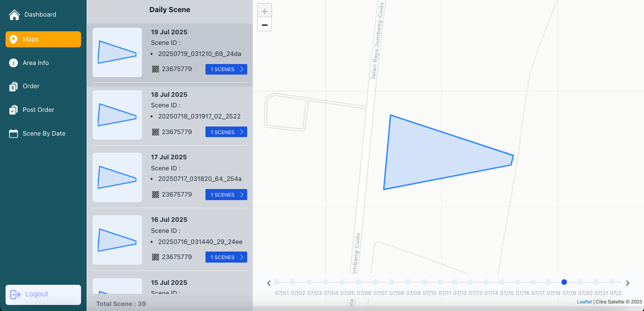This screenshot has width=644, height=311.
Task: Click the Order clipboard icon
Action: point(14,87)
